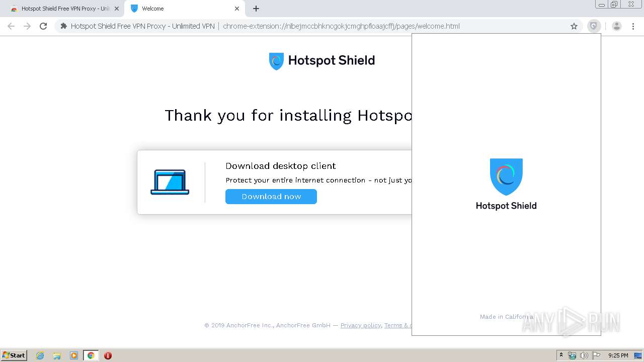Image resolution: width=644 pixels, height=362 pixels.
Task: Toggle Hotspot Shield extension toolbar icon
Action: coord(594,26)
